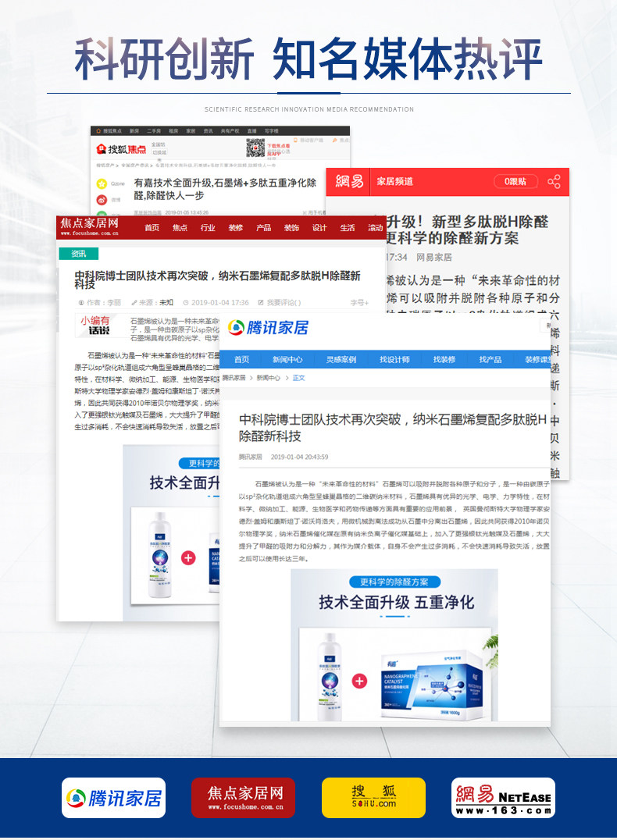The width and height of the screenshot is (617, 840).
Task: Open 找装修 in the Tencent blue navbar
Action: point(444,359)
